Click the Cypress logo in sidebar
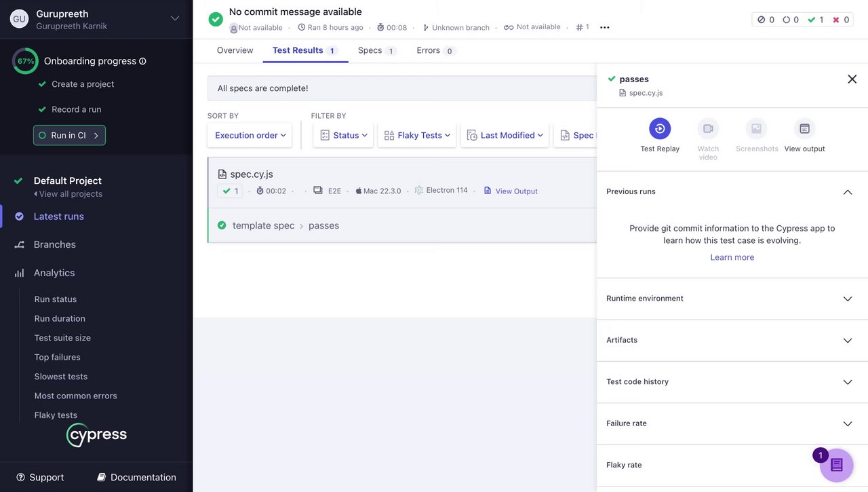The height and width of the screenshot is (492, 868). tap(96, 434)
